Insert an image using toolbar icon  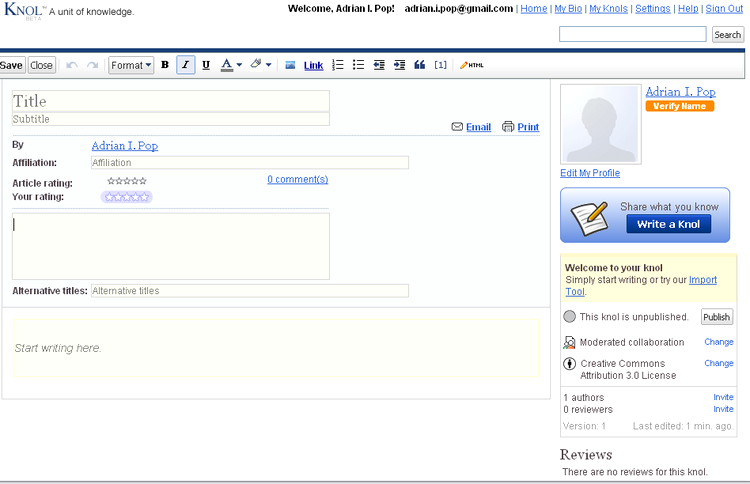point(290,65)
